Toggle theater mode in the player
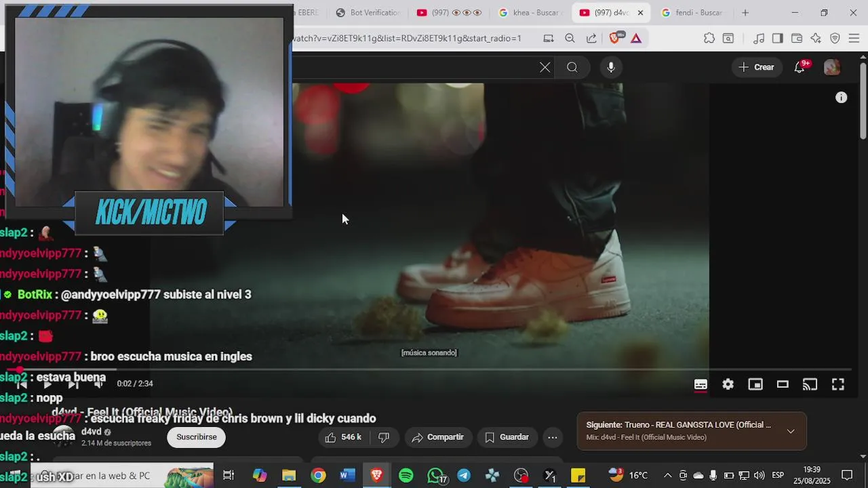The height and width of the screenshot is (488, 868). pyautogui.click(x=783, y=384)
